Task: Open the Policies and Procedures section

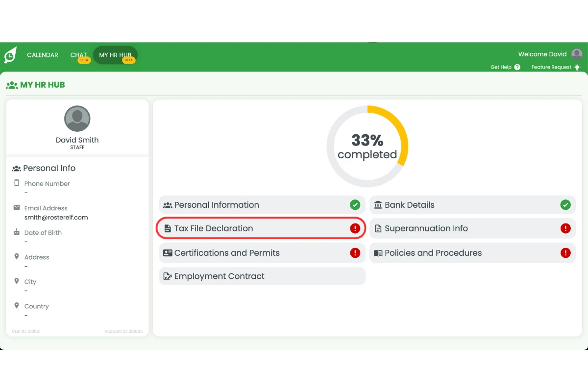Action: (x=472, y=253)
